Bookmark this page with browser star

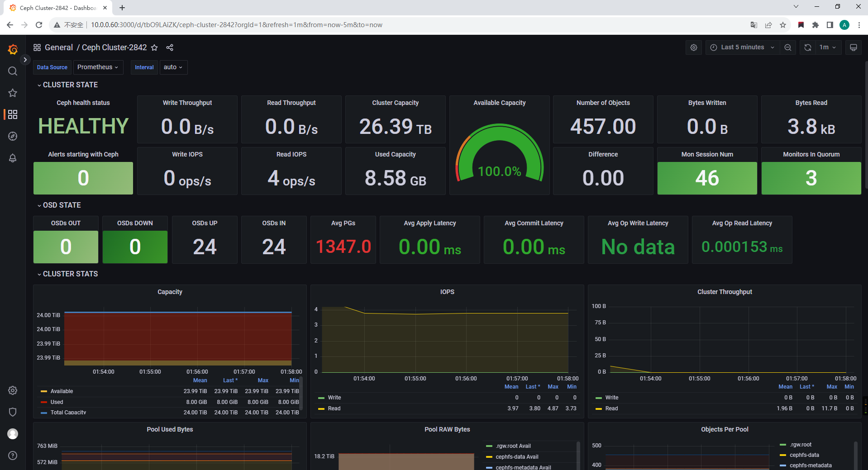click(783, 25)
